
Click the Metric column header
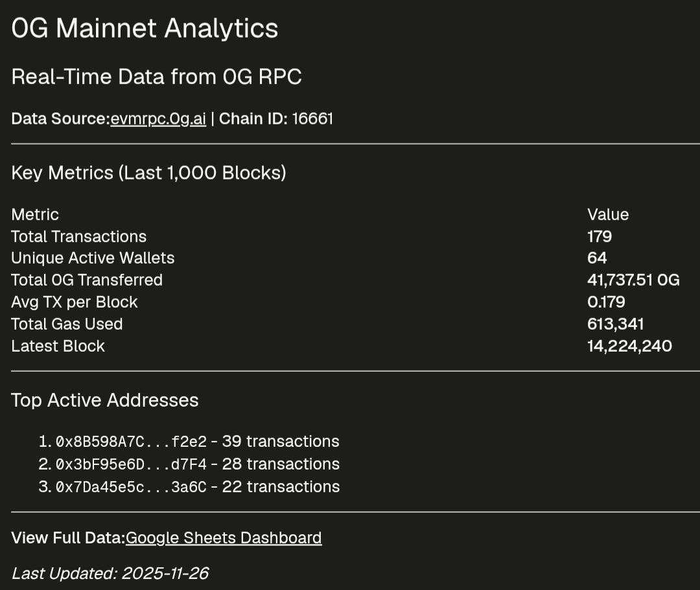[x=35, y=214]
